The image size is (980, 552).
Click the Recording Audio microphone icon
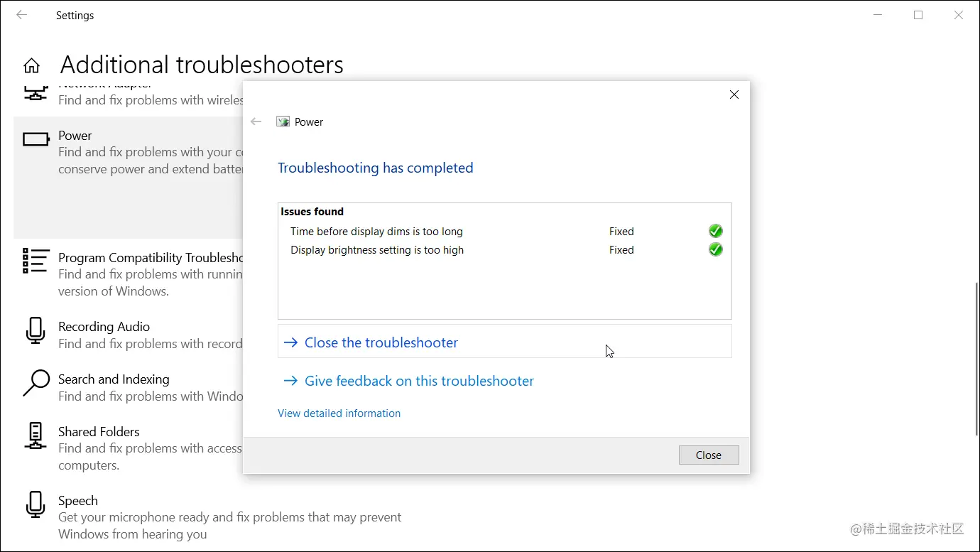tap(36, 330)
